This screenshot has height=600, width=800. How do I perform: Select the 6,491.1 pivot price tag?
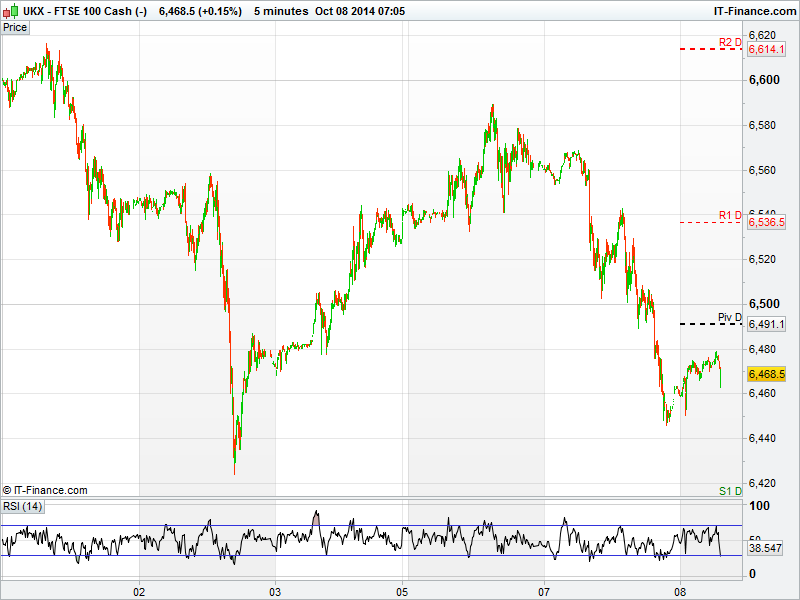(x=766, y=324)
